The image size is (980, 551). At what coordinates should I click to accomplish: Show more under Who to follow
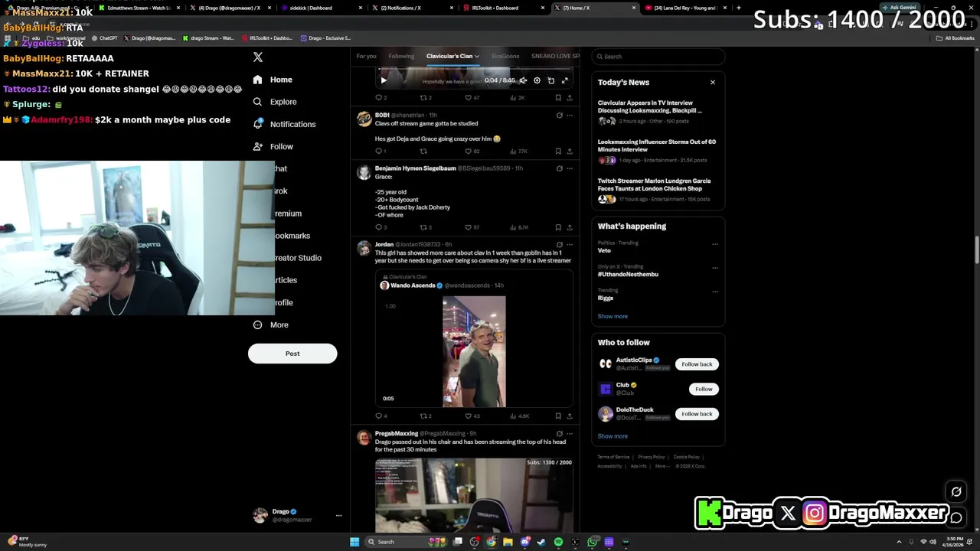[x=612, y=436]
